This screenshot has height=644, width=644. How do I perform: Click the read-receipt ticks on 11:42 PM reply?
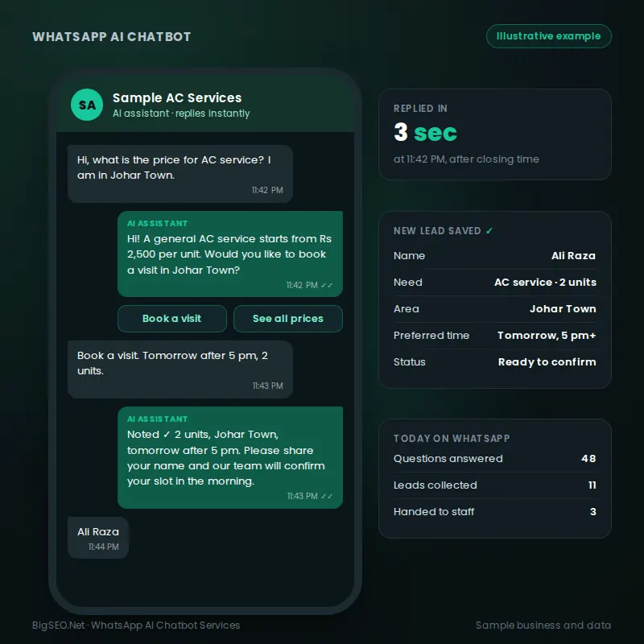pyautogui.click(x=327, y=285)
